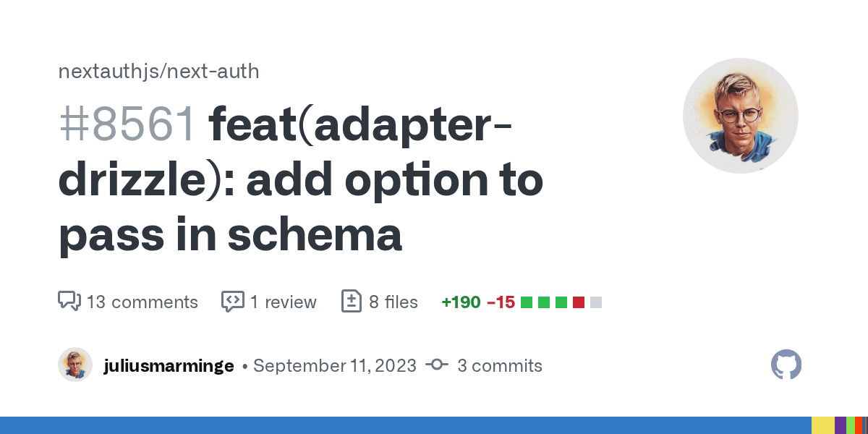This screenshot has width=868, height=434.
Task: Click the comments speech bubble icon
Action: pos(69,301)
